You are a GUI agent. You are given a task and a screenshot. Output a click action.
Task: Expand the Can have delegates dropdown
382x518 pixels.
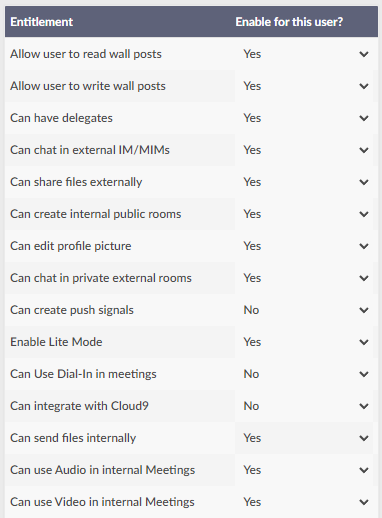tap(304, 118)
